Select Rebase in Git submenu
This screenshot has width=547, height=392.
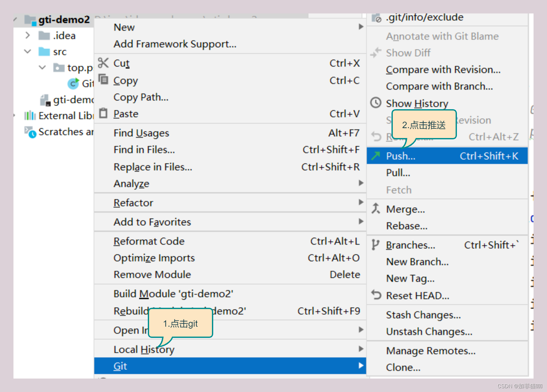447,226
